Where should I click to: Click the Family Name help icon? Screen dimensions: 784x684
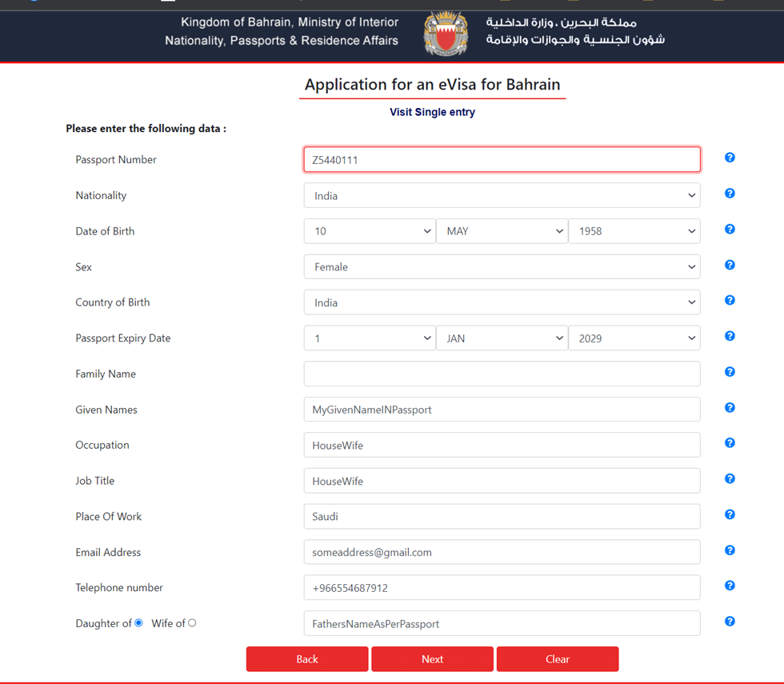729,371
